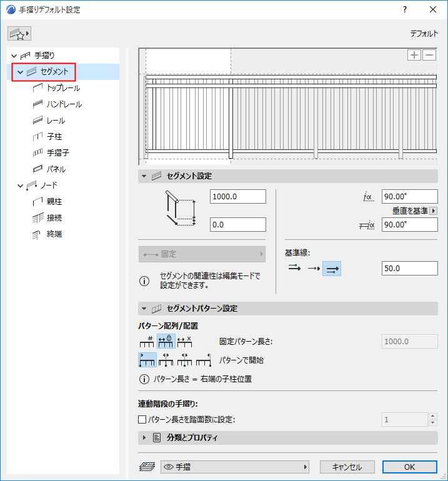The image size is (448, 481).
Task: Click the plus button in preview
Action: pos(414,55)
